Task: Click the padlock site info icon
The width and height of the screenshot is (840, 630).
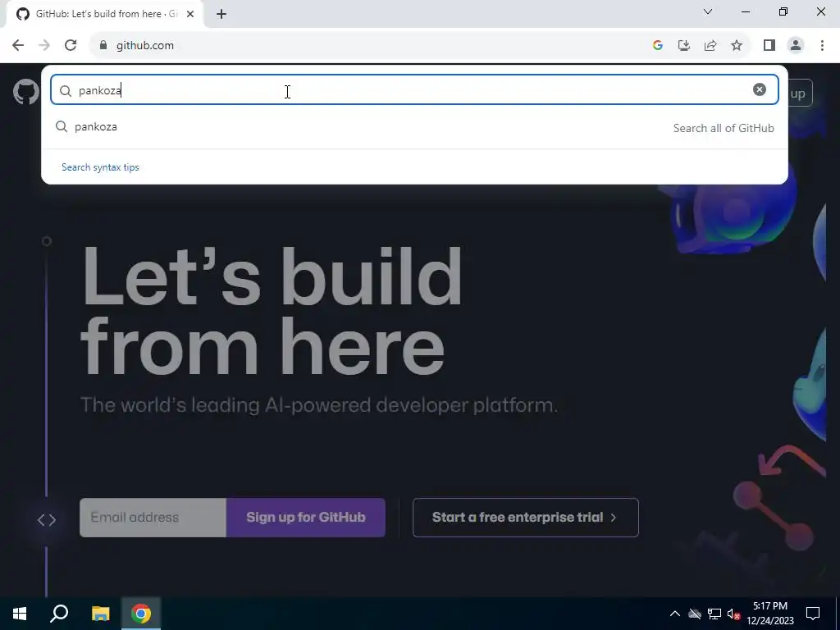Action: (103, 46)
